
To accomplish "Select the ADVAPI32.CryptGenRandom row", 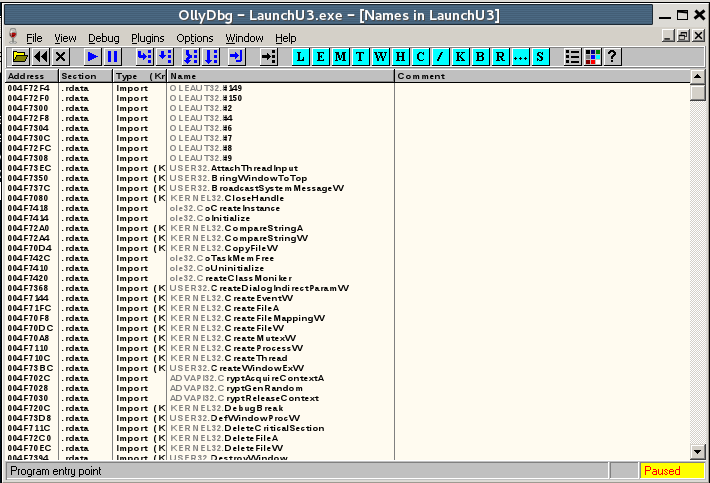I will [348, 388].
